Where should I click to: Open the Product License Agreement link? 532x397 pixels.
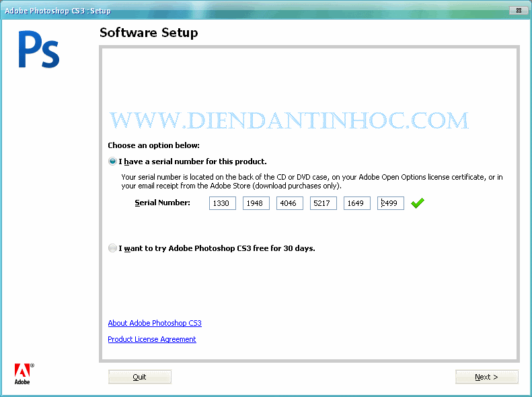click(152, 339)
